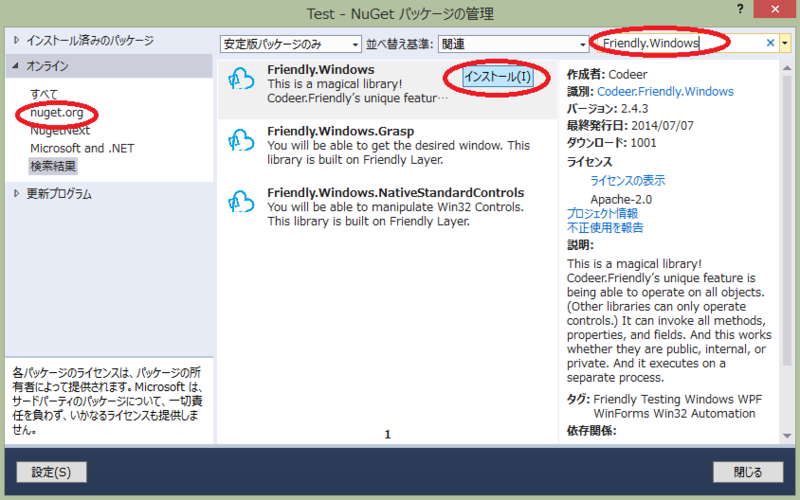Open the 安定版パッケージのみ dropdown
The height and width of the screenshot is (500, 800).
(x=291, y=44)
